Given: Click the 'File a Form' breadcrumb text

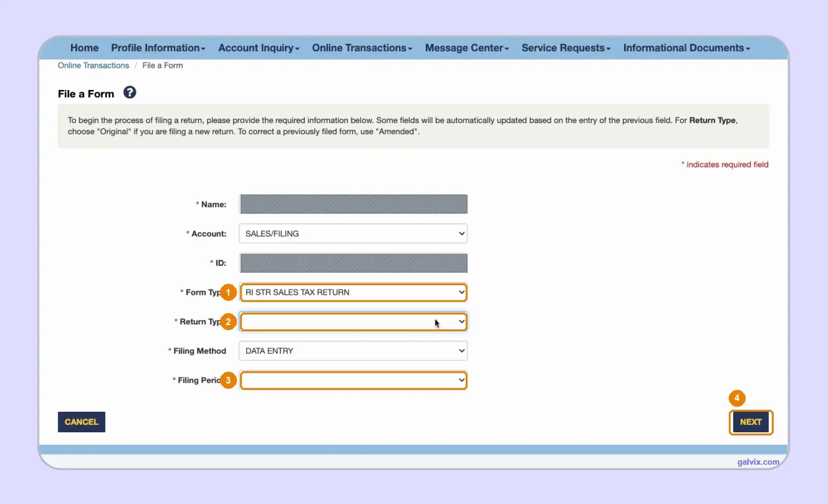Looking at the screenshot, I should (x=162, y=65).
